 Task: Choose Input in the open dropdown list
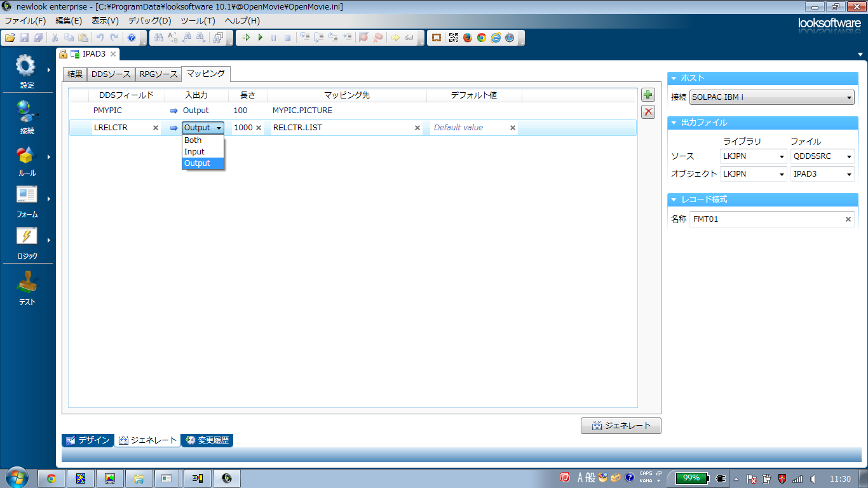(203, 152)
